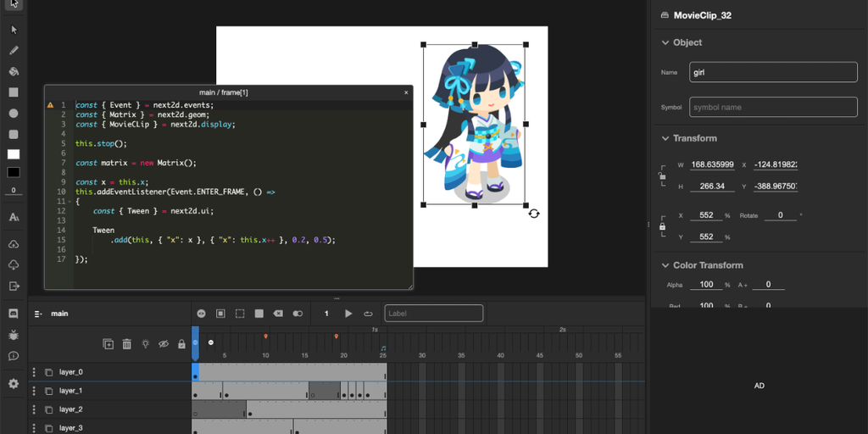
Task: Toggle visibility of all layers
Action: 164,344
